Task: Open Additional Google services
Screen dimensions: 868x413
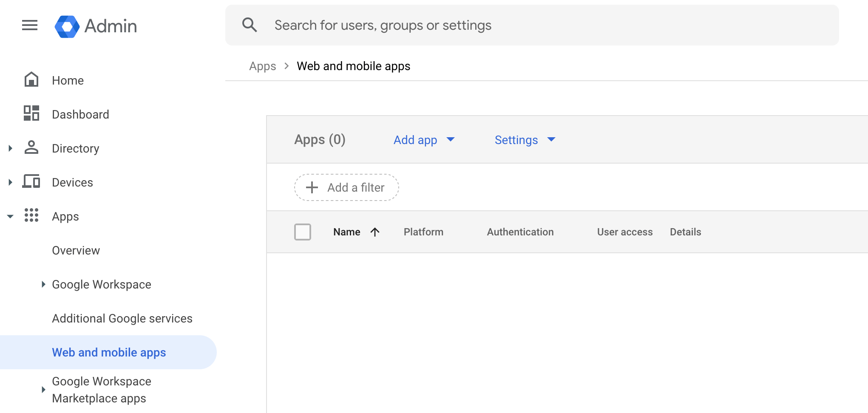Action: tap(122, 318)
